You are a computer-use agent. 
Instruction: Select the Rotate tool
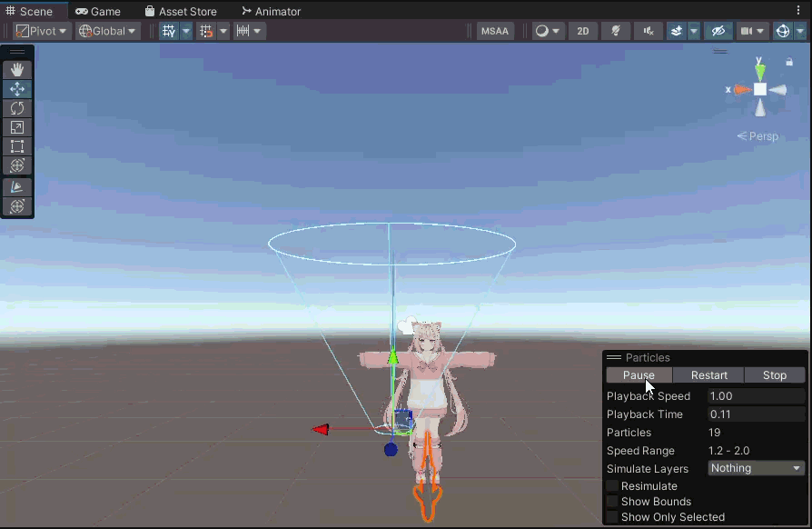point(17,108)
